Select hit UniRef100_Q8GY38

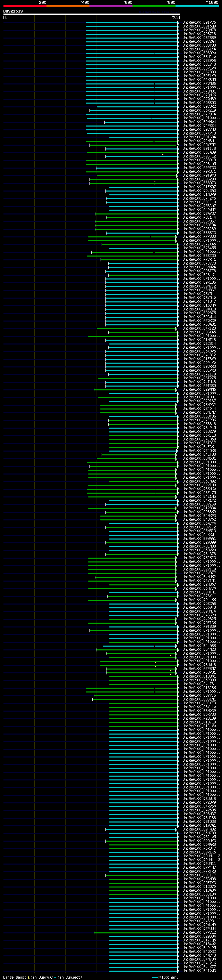pos(199,45)
